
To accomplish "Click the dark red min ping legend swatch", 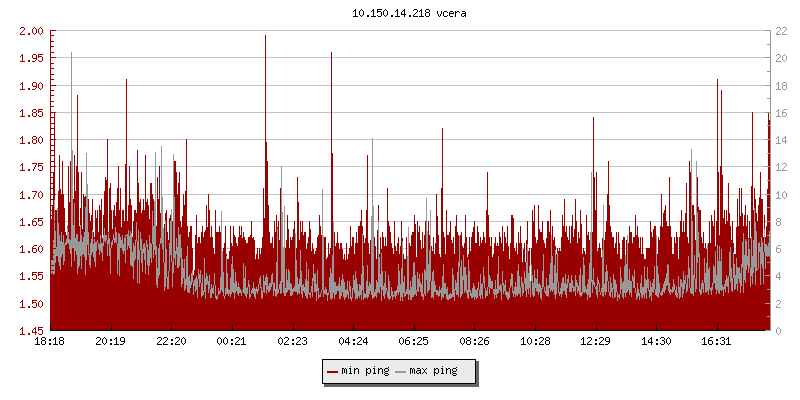I will coord(333,371).
